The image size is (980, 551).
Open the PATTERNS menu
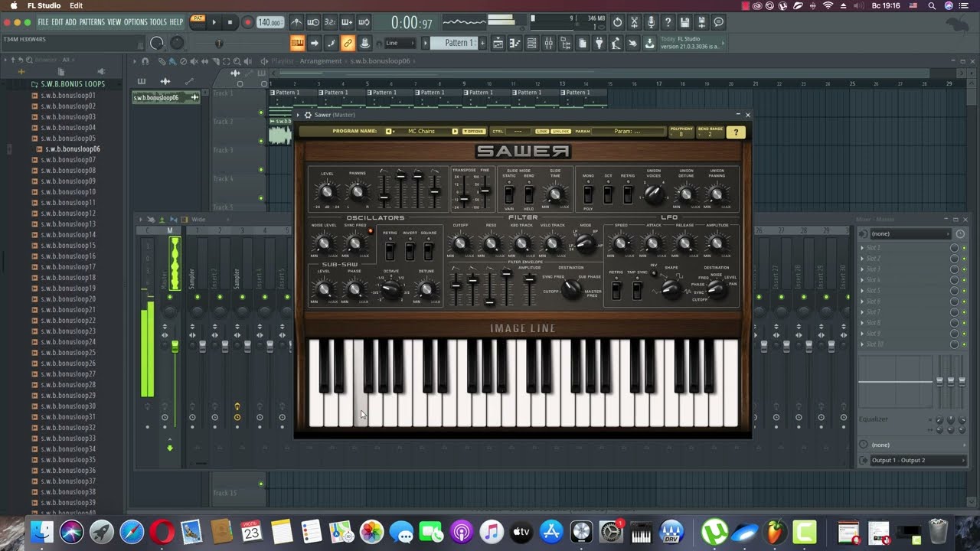click(x=92, y=22)
